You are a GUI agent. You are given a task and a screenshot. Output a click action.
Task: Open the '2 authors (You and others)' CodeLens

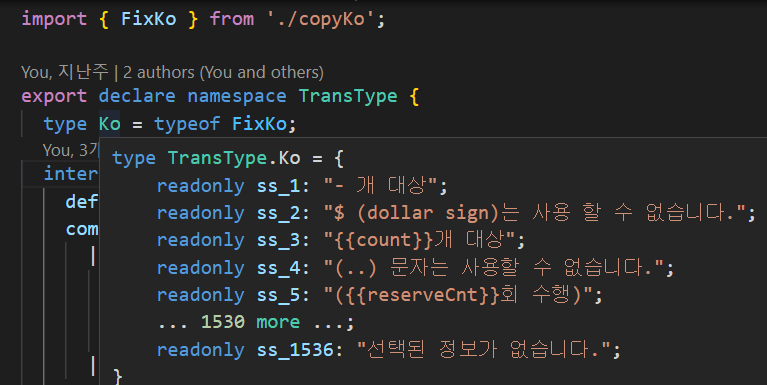223,72
